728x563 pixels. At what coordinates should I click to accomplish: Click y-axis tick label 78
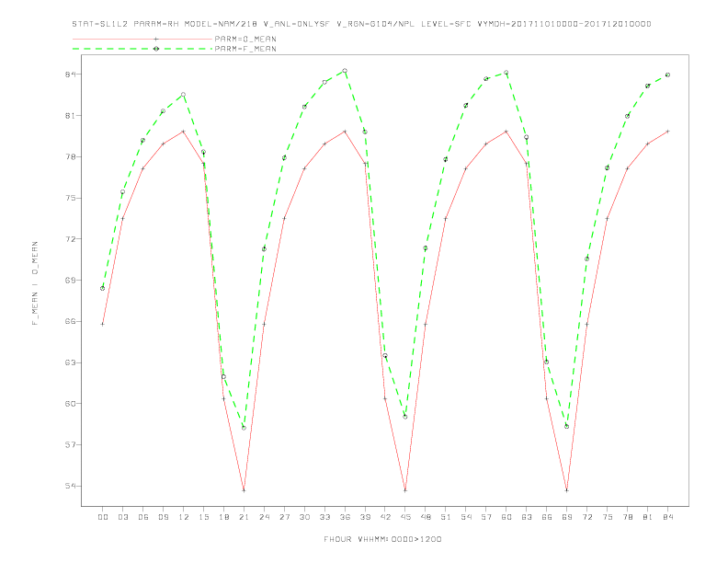click(x=71, y=156)
